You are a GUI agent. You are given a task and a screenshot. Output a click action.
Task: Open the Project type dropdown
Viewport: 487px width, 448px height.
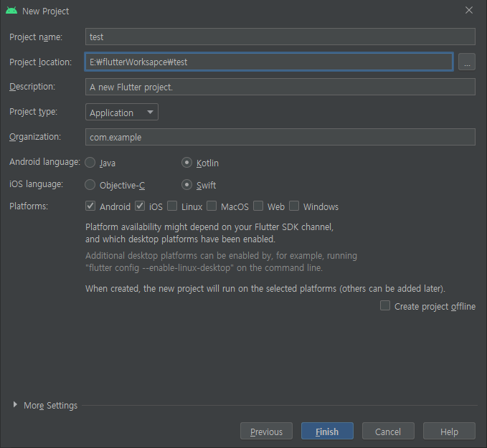point(122,112)
